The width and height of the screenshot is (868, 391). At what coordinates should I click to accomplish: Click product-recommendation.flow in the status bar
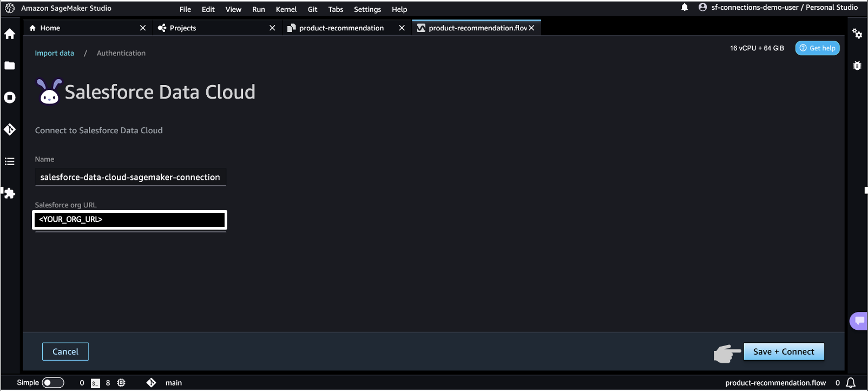click(775, 383)
